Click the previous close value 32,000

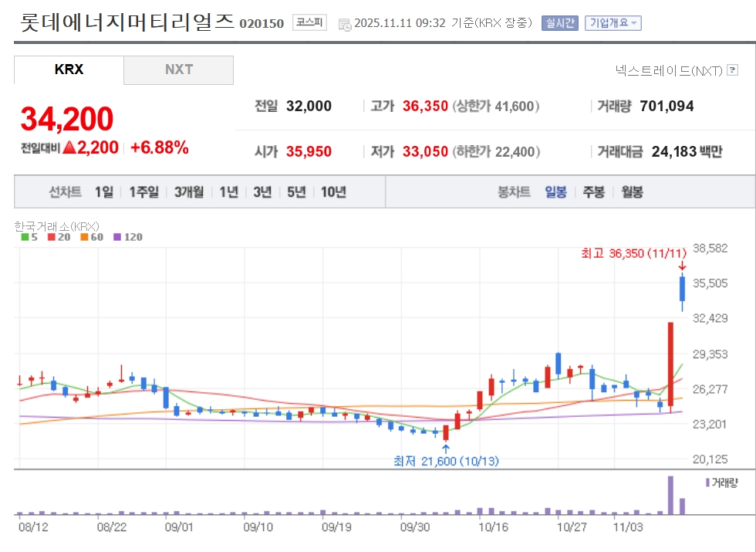309,107
